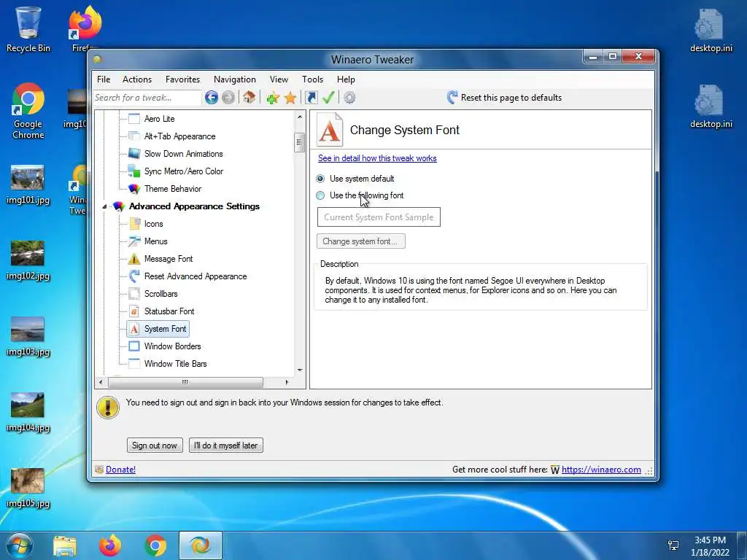
Task: Click the network icon in system tray
Action: point(673,545)
